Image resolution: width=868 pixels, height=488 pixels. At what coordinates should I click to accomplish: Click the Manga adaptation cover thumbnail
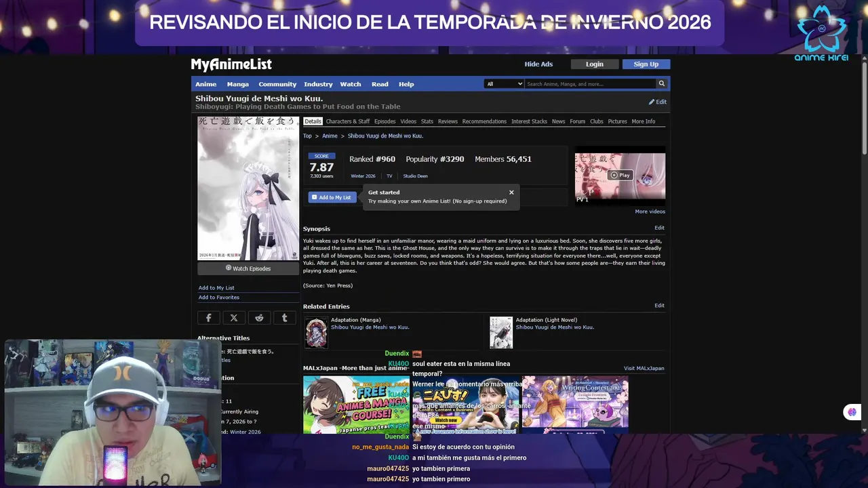(x=316, y=332)
